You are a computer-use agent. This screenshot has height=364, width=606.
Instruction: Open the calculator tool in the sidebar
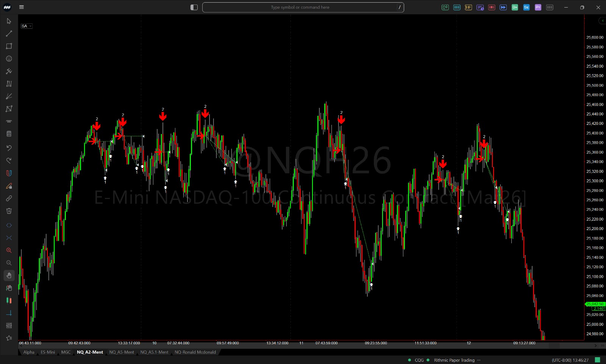(9, 134)
